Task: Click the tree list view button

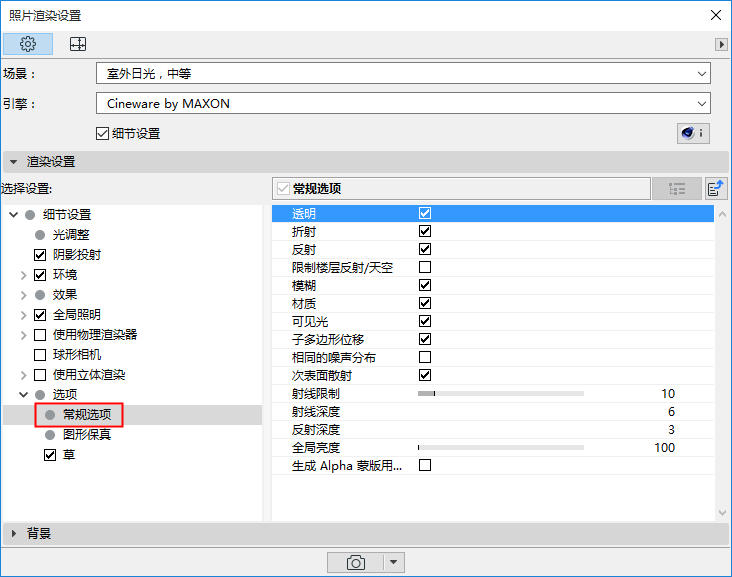Action: (x=676, y=189)
